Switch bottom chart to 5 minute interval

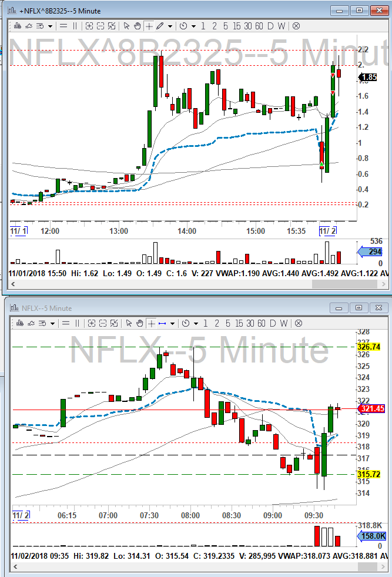click(228, 323)
